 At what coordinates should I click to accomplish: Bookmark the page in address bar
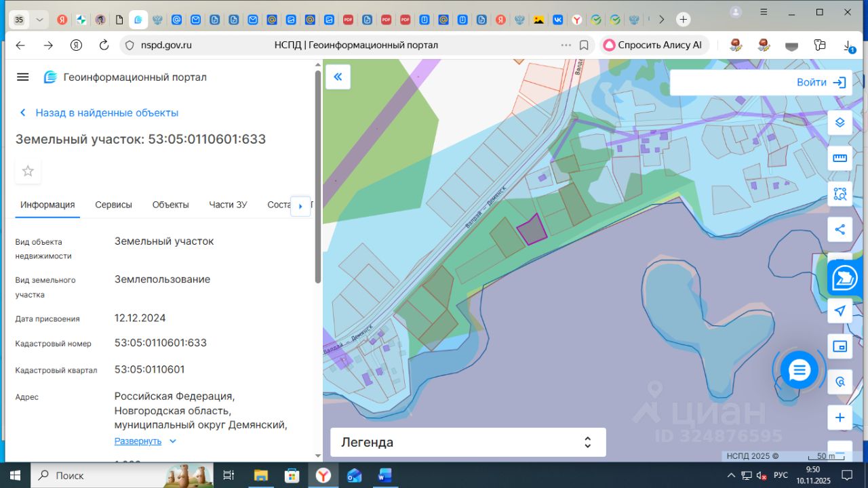click(584, 45)
